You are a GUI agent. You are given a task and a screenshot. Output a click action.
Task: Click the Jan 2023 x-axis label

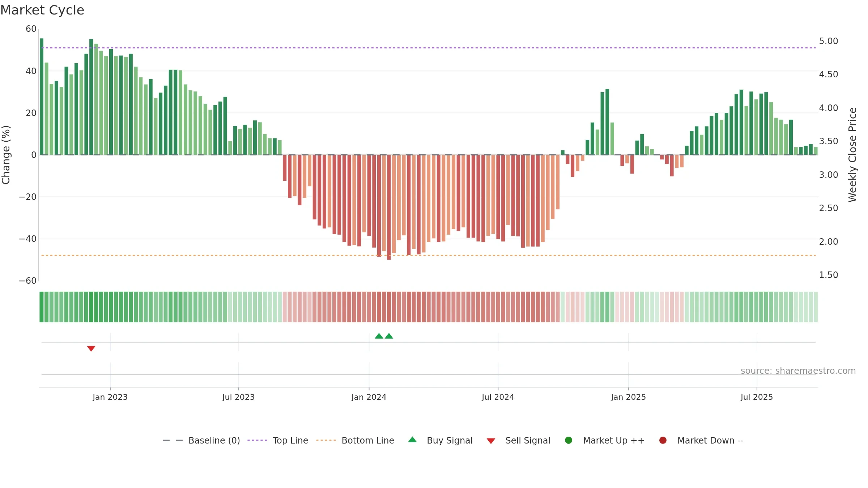pos(110,397)
